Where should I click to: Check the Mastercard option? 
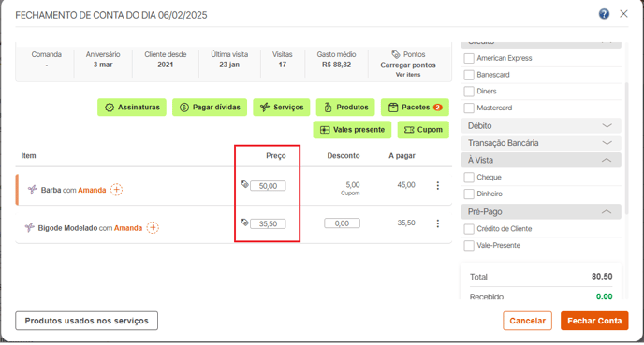pos(469,108)
